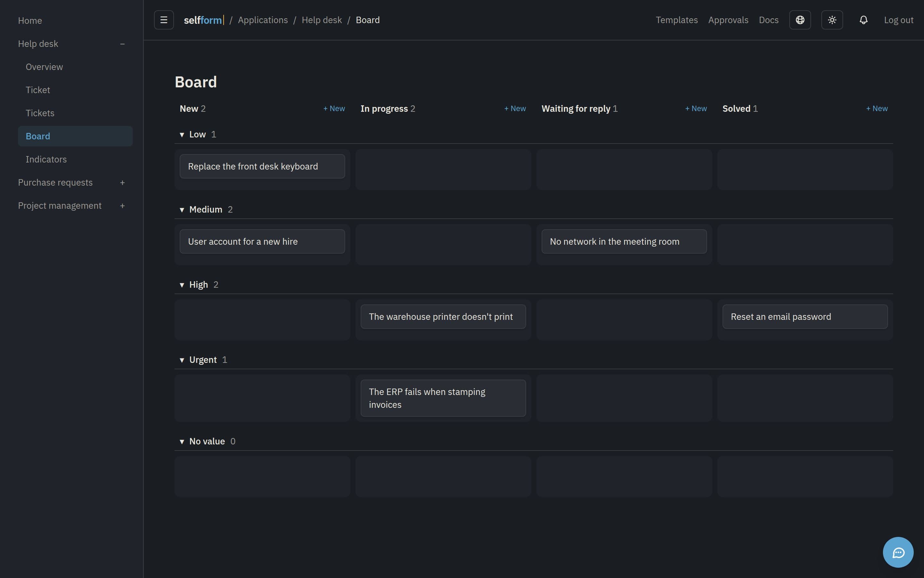Go to Applications breadcrumb
The height and width of the screenshot is (578, 924).
[263, 20]
